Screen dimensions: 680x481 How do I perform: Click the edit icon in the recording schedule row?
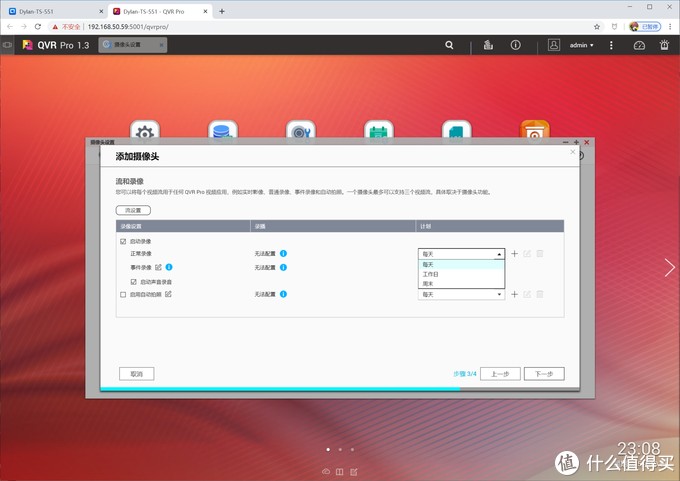(527, 254)
